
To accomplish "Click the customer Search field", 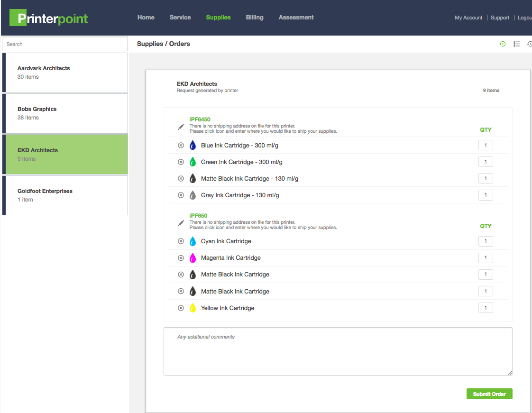I will [x=65, y=44].
